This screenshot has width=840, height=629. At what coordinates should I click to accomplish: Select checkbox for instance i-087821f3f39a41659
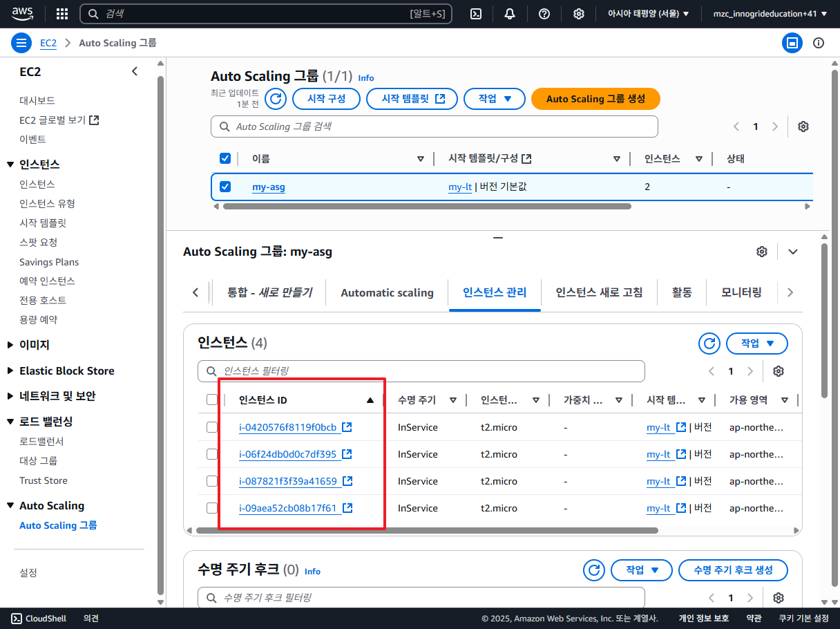[212, 481]
